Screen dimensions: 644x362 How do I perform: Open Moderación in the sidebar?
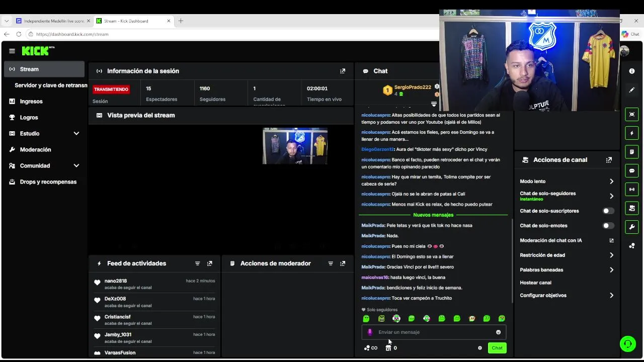[44, 150]
